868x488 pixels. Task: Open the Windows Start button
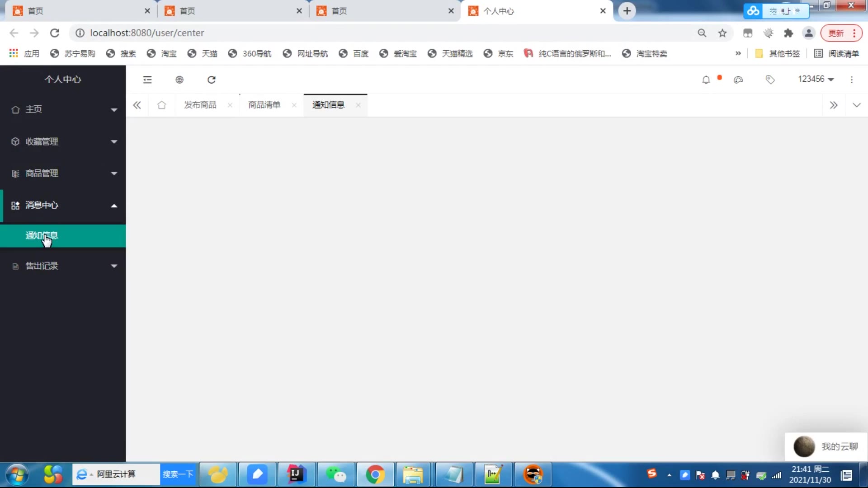click(x=17, y=474)
